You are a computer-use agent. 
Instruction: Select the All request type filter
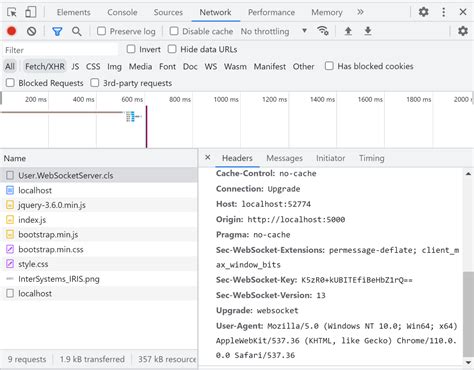click(10, 66)
